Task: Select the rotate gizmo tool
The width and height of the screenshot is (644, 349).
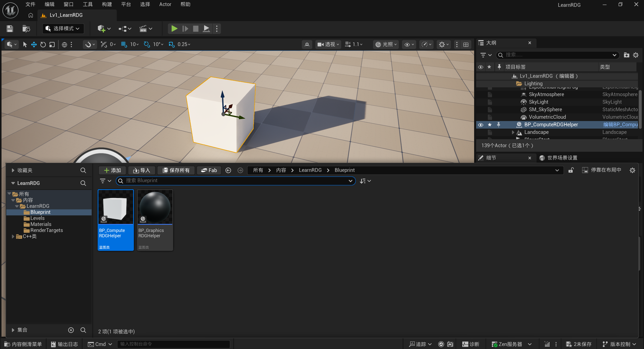Action: tap(43, 45)
